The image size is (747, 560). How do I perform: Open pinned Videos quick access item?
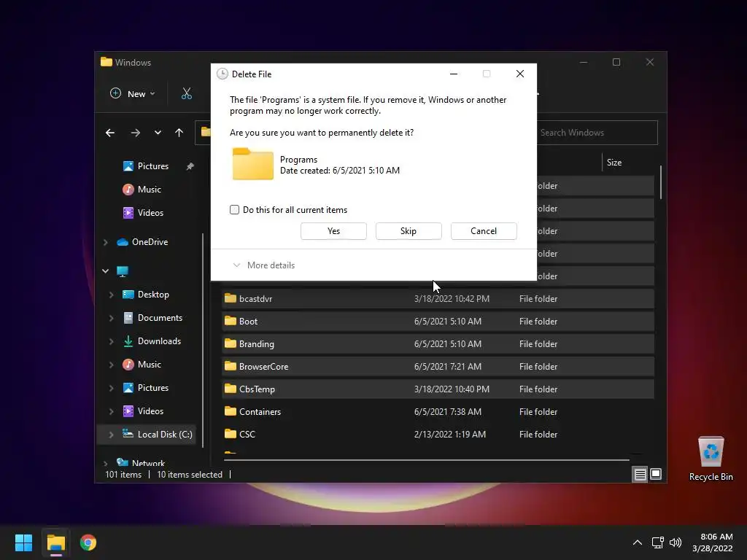point(143,213)
